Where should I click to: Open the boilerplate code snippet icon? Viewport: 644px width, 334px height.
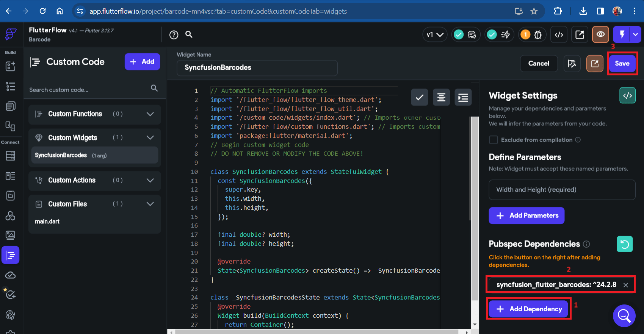coord(628,95)
